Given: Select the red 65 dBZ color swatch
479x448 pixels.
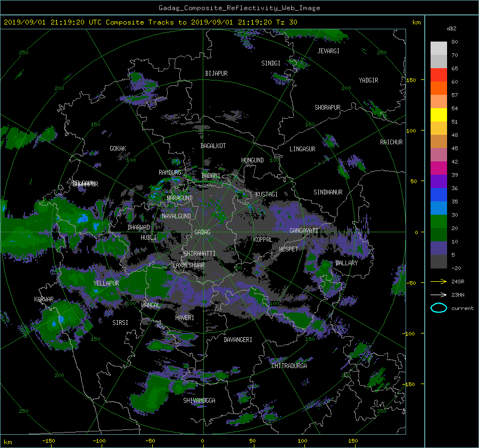Looking at the screenshot, I should tap(439, 75).
